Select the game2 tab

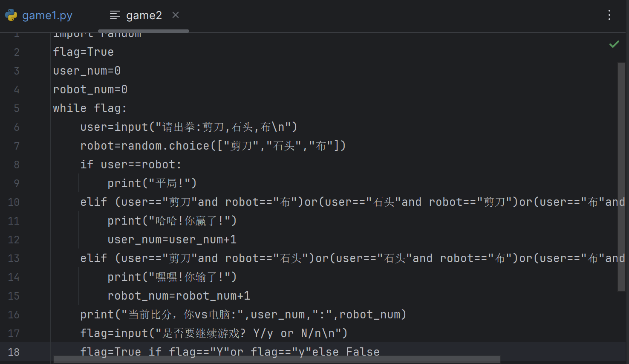(x=144, y=15)
